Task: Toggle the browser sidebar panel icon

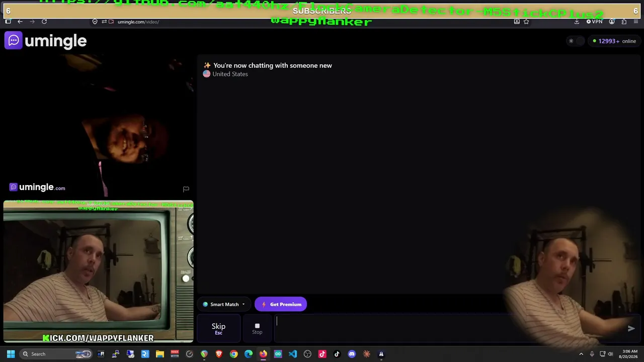Action: pos(8,22)
